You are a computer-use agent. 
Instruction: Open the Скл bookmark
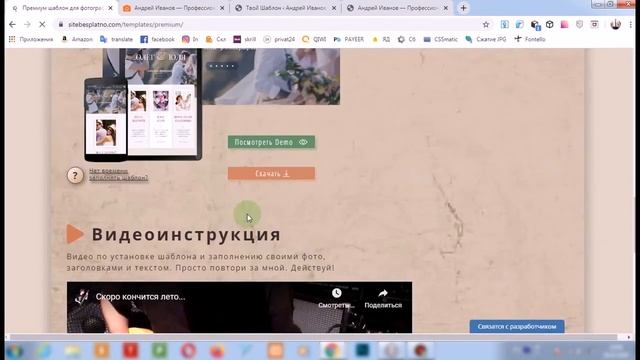click(x=216, y=39)
